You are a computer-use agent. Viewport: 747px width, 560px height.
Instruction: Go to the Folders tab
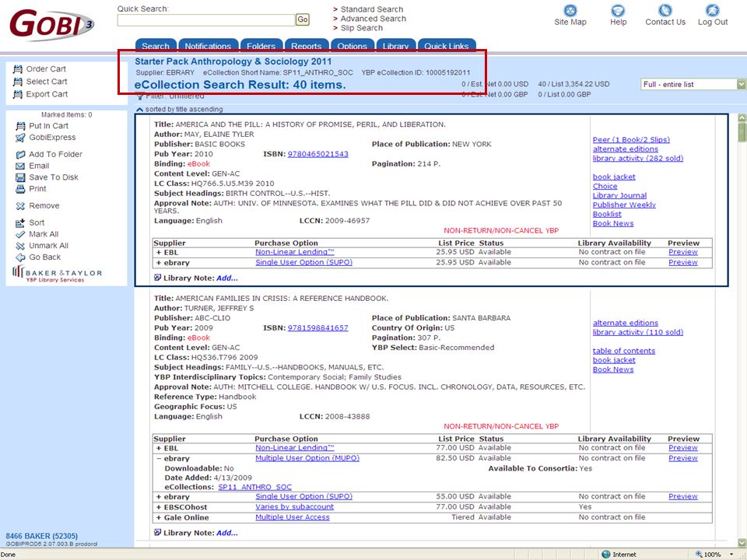coord(261,45)
